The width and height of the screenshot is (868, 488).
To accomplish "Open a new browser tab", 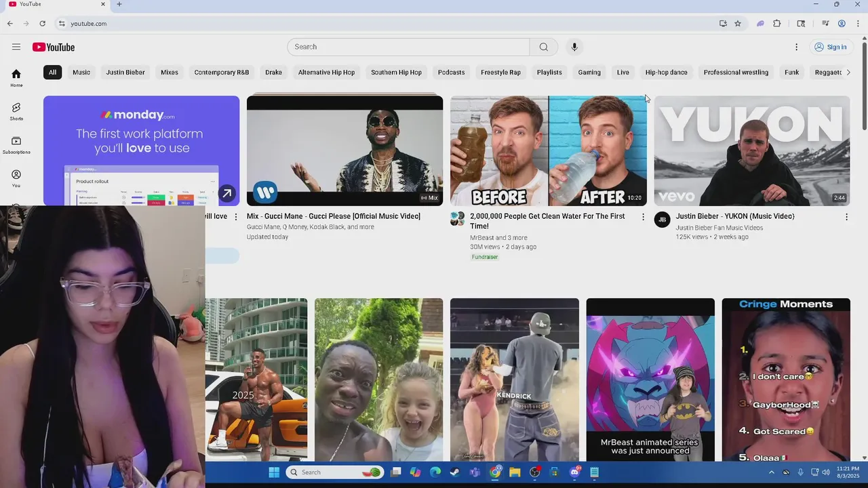I will [119, 4].
